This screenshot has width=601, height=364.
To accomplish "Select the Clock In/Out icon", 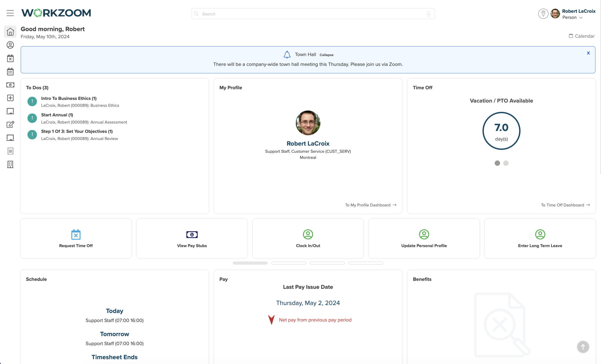I will pos(308,234).
